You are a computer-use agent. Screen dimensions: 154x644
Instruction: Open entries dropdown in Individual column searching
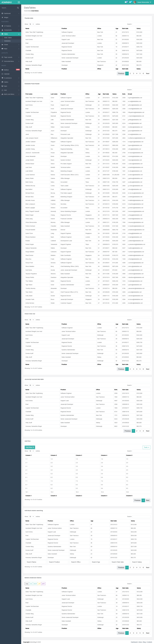point(32,517)
